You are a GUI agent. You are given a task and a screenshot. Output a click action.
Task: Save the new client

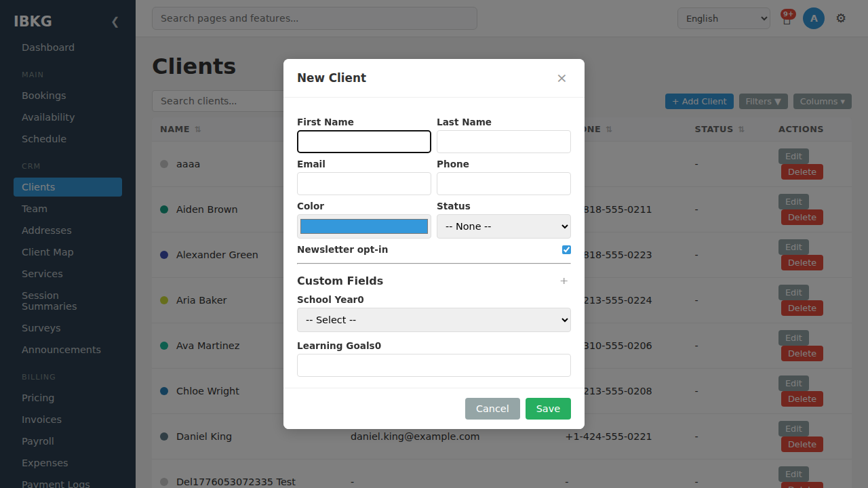tap(548, 409)
